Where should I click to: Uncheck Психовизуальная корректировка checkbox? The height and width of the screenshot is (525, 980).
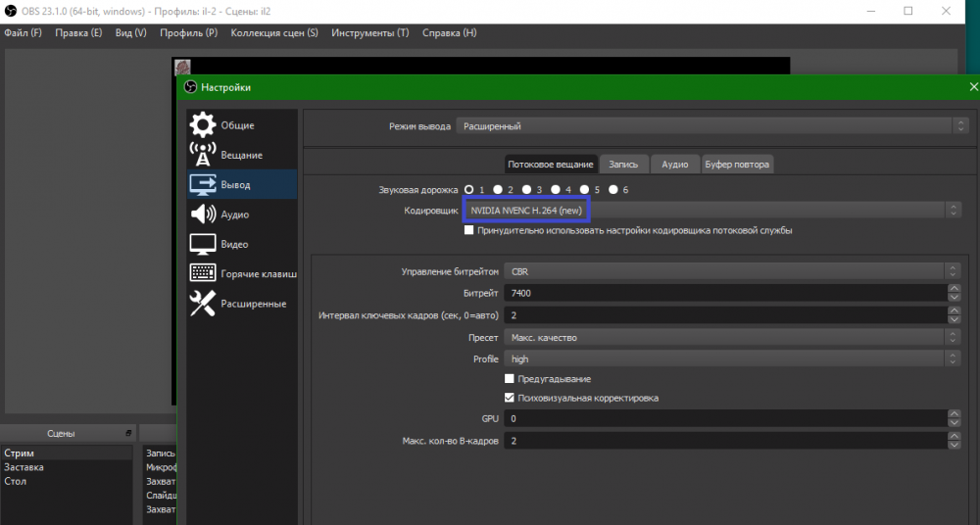(x=509, y=398)
